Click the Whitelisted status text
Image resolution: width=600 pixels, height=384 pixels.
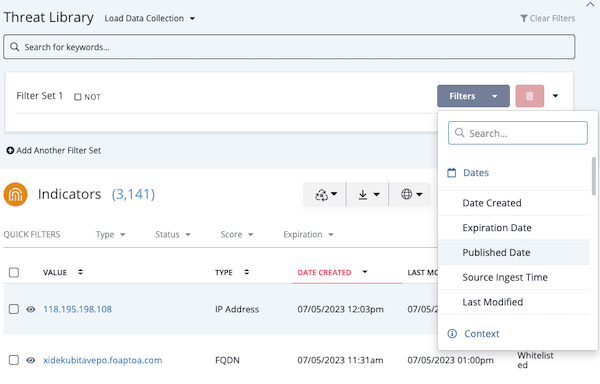pyautogui.click(x=535, y=360)
